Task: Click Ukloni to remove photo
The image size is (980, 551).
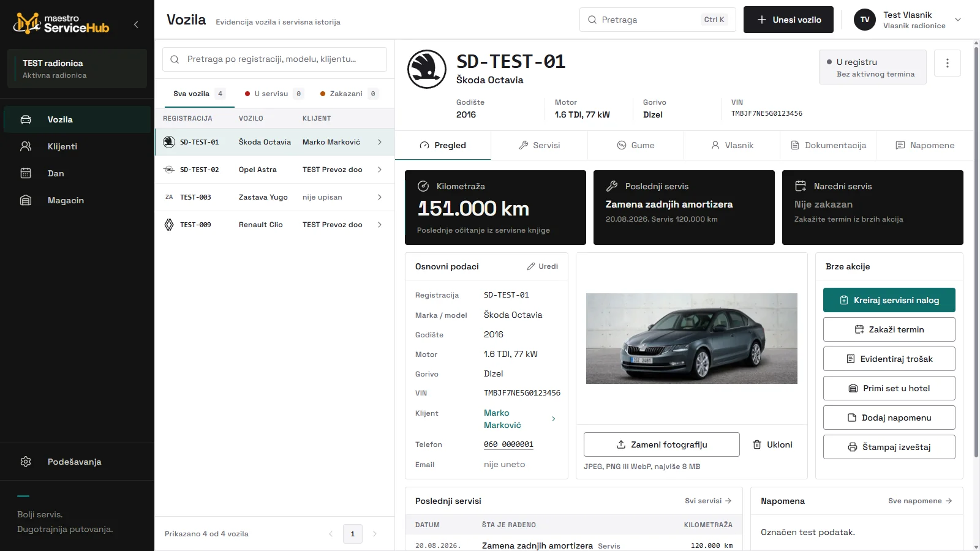Action: click(x=772, y=444)
